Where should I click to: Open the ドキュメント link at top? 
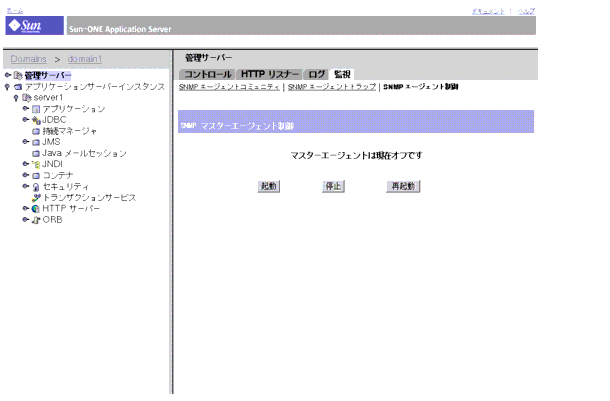coord(488,11)
